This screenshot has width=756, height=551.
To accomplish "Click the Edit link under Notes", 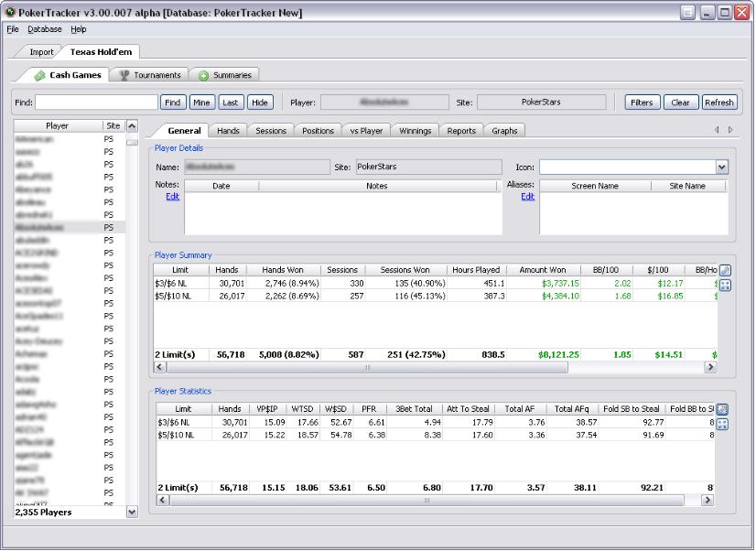I will click(x=173, y=196).
